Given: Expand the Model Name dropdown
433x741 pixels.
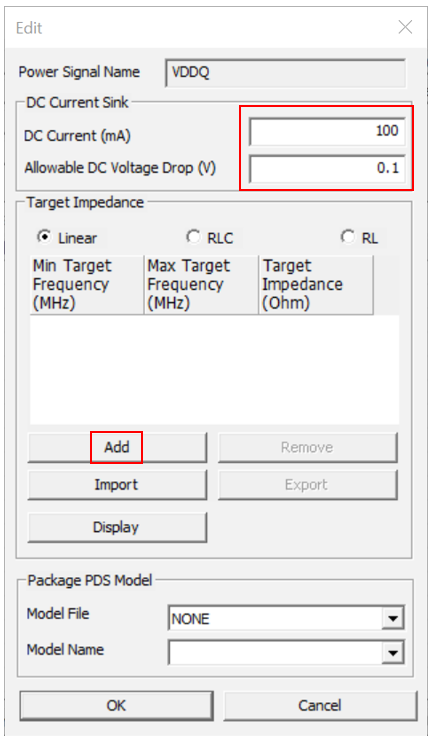Looking at the screenshot, I should pyautogui.click(x=393, y=653).
